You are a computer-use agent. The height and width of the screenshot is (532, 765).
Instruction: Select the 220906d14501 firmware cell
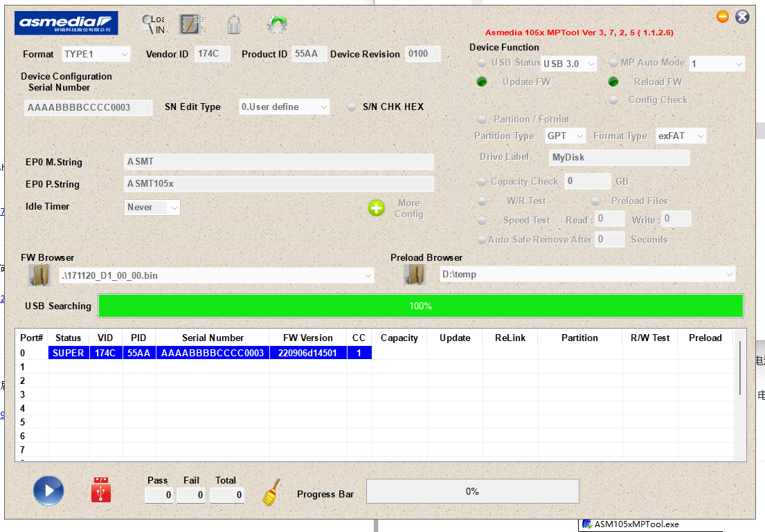[308, 353]
